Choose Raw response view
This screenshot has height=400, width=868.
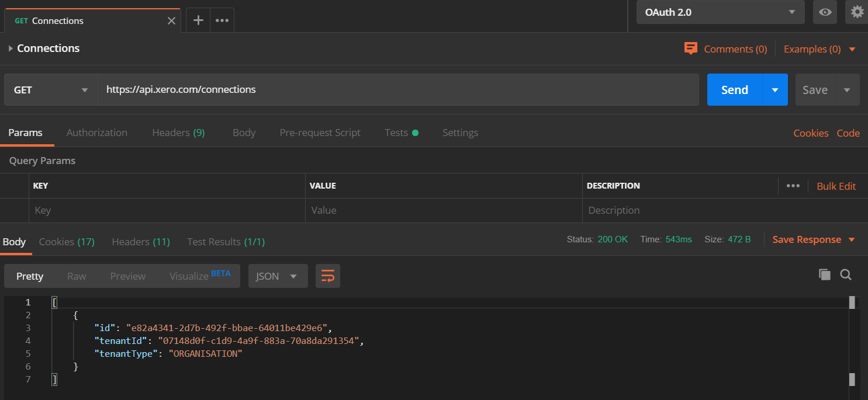(x=77, y=276)
